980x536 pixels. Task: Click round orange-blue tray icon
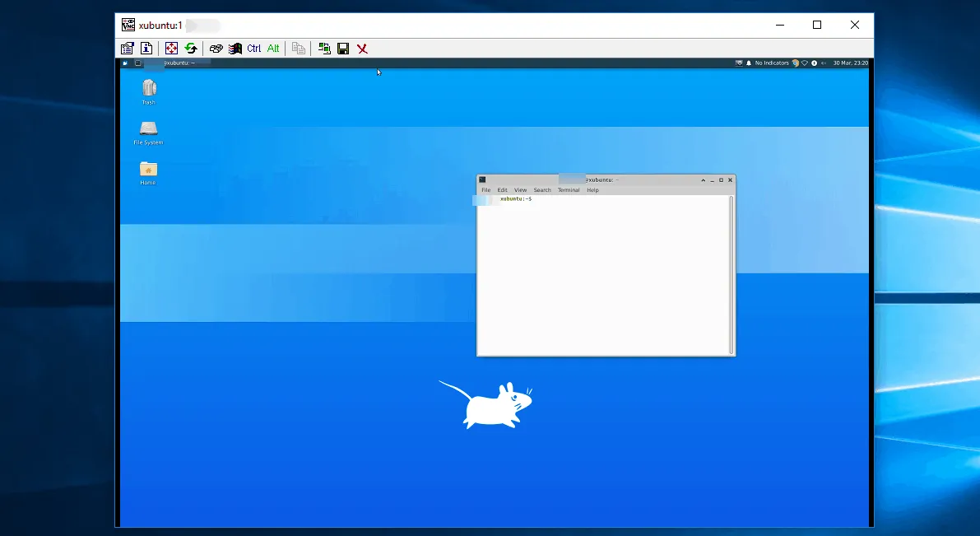point(796,63)
